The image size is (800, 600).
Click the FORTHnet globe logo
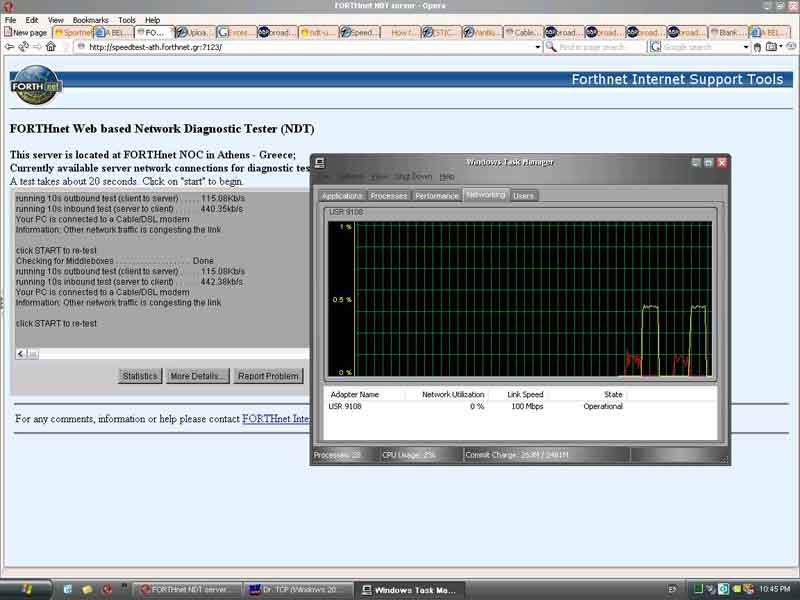click(35, 85)
